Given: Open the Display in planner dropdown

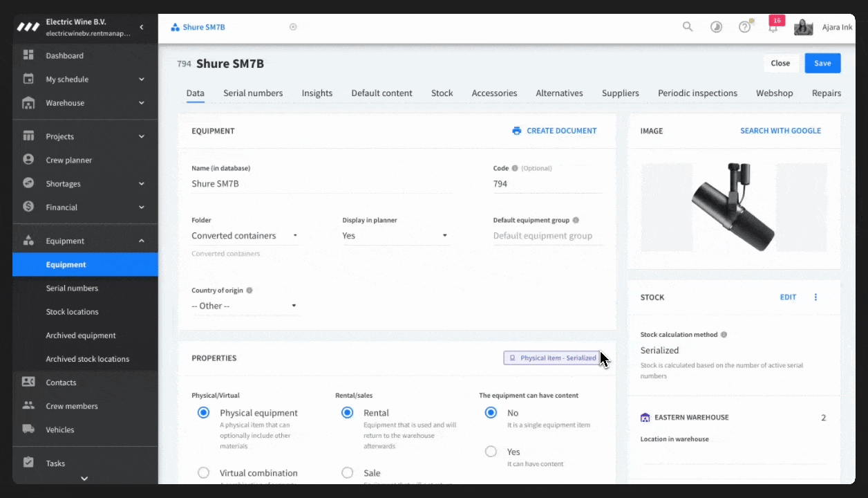Looking at the screenshot, I should [x=396, y=235].
